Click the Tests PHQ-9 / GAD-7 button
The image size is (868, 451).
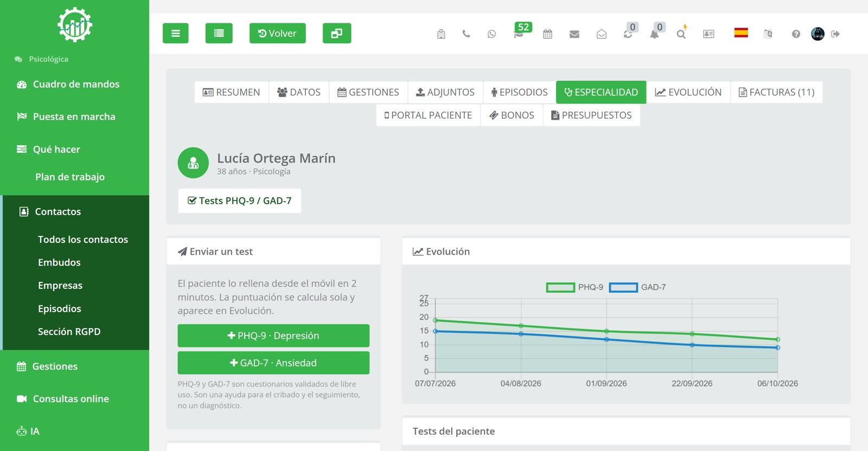tap(240, 201)
